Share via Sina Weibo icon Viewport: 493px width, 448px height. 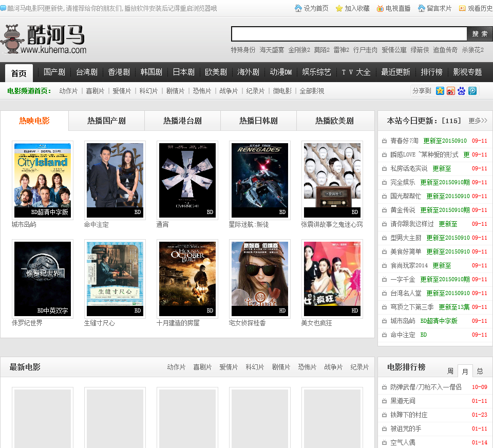(x=450, y=91)
